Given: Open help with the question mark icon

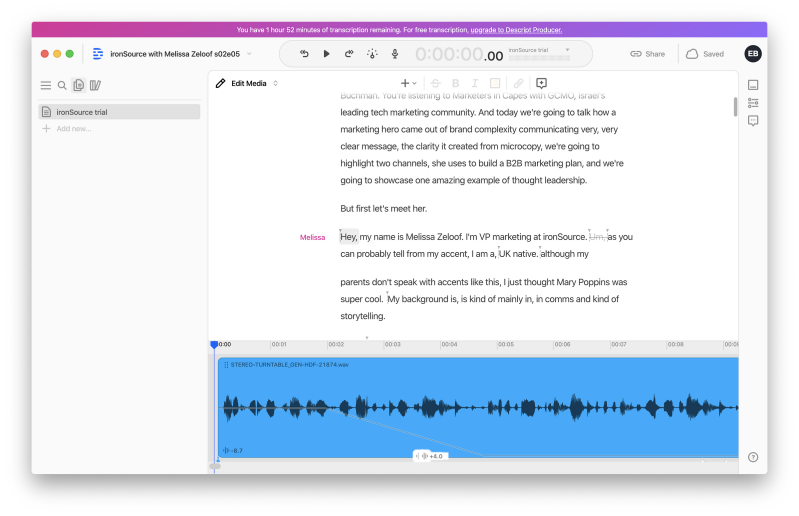Looking at the screenshot, I should click(x=753, y=457).
